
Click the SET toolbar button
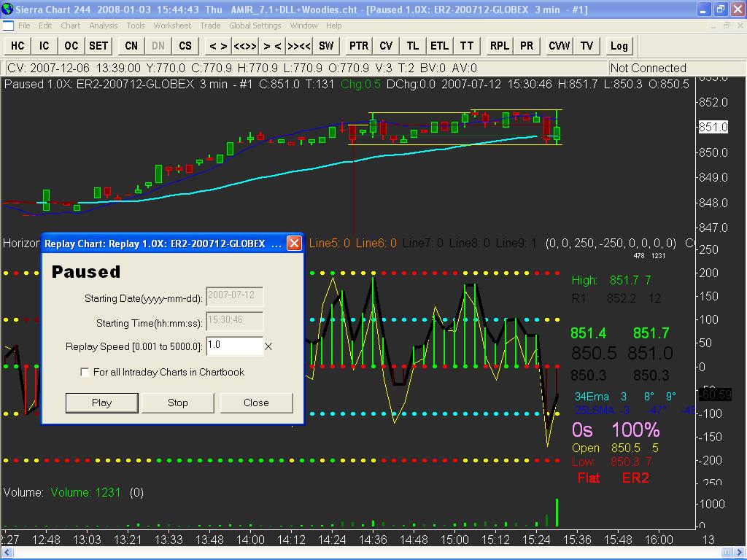click(x=98, y=46)
